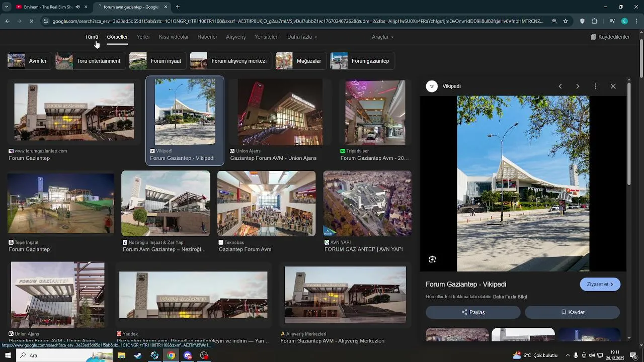644x362 pixels.
Task: Open 'FORUM GAZİANTEP | AVN YAPI' title link
Action: pyautogui.click(x=363, y=249)
